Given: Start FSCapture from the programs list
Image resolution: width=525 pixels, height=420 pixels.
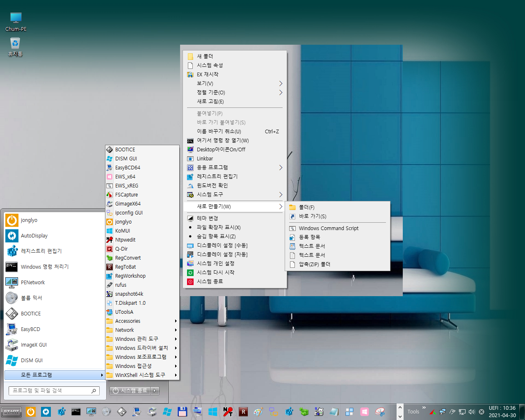Looking at the screenshot, I should 142,195.
